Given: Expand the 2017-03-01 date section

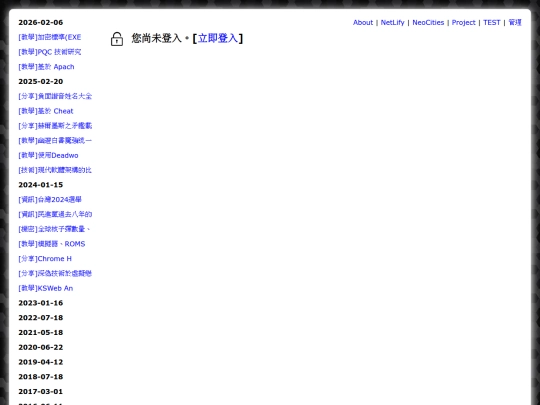Looking at the screenshot, I should point(41,392).
